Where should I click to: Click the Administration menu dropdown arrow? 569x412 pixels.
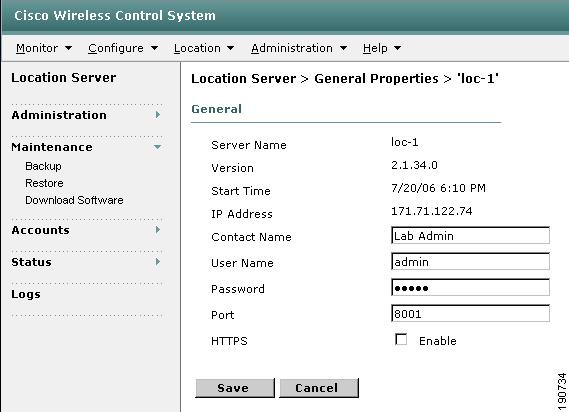point(343,48)
